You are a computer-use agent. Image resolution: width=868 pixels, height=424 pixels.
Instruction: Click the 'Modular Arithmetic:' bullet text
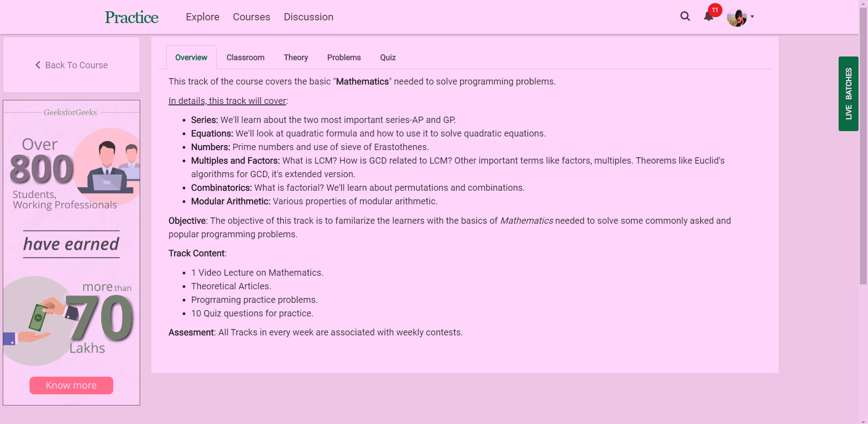231,201
